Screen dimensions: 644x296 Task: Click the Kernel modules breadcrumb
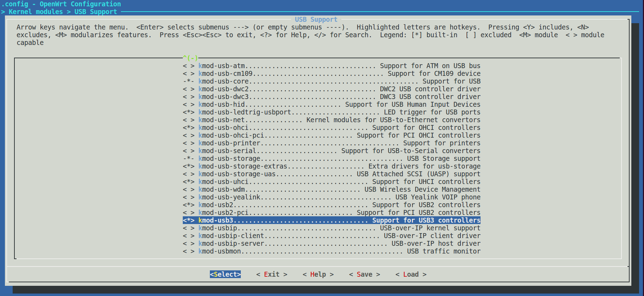[x=36, y=12]
